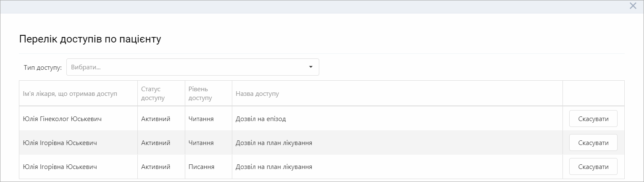Click the Перелік доступів по пацієнту heading
Image resolution: width=644 pixels, height=182 pixels.
(x=90, y=39)
